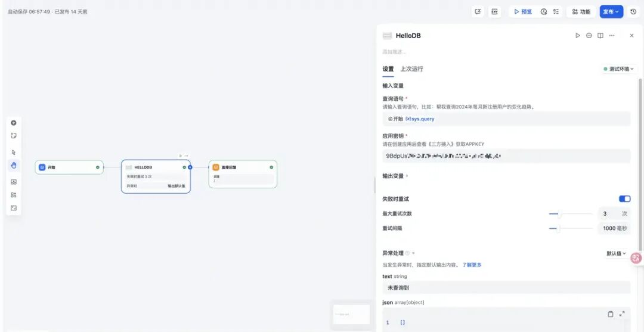Open the conversation variables icon in top bar

tap(478, 12)
